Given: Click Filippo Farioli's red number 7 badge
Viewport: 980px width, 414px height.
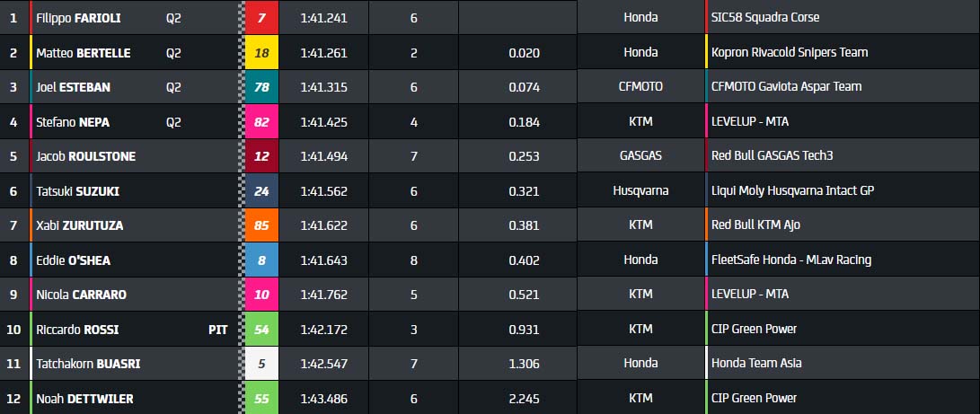Looking at the screenshot, I should click(261, 18).
